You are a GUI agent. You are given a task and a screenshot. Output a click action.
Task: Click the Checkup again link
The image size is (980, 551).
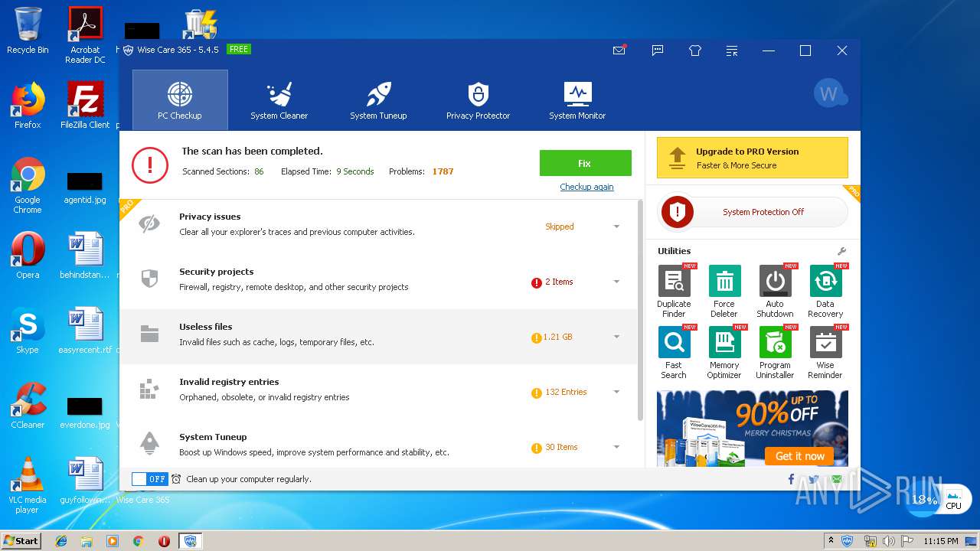tap(586, 187)
